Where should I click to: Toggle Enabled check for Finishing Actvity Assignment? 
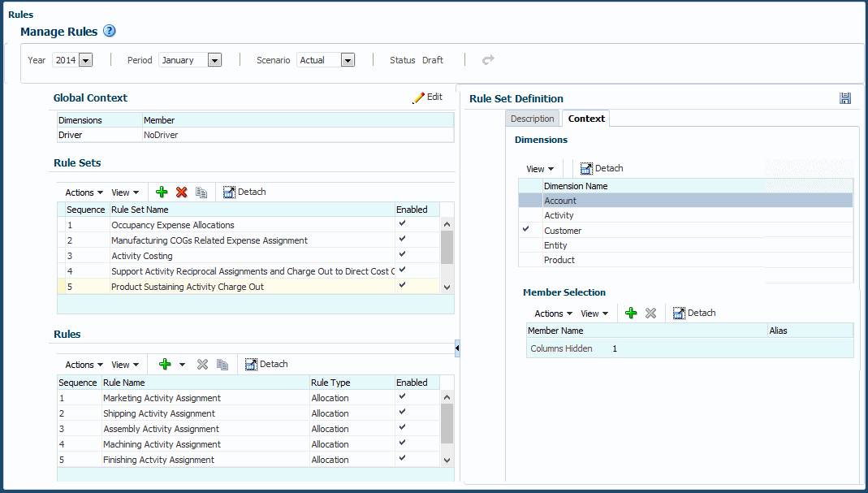[403, 458]
